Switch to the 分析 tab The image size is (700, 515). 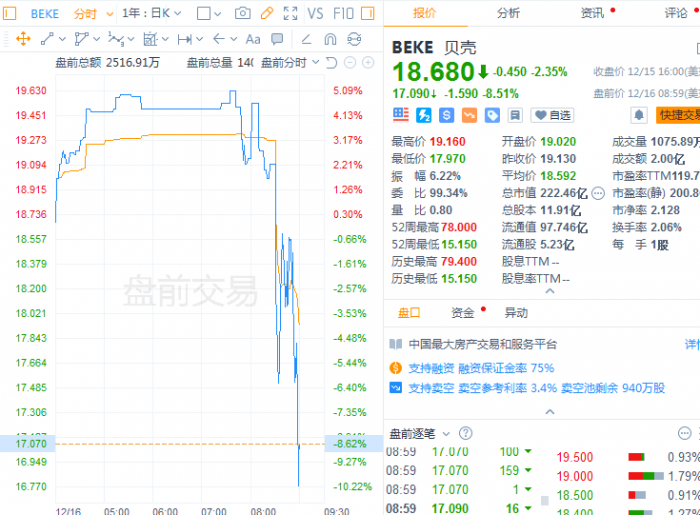(508, 13)
